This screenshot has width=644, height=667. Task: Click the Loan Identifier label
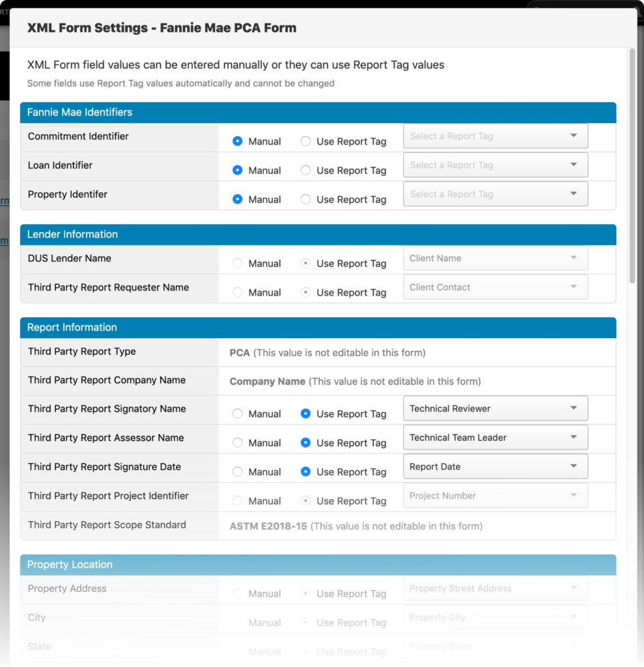click(x=60, y=165)
